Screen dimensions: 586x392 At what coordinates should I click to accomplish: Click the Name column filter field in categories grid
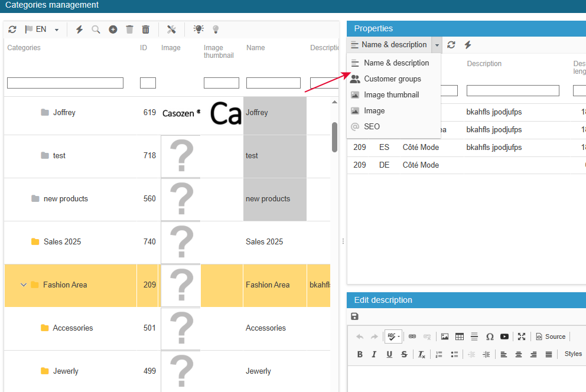click(273, 83)
